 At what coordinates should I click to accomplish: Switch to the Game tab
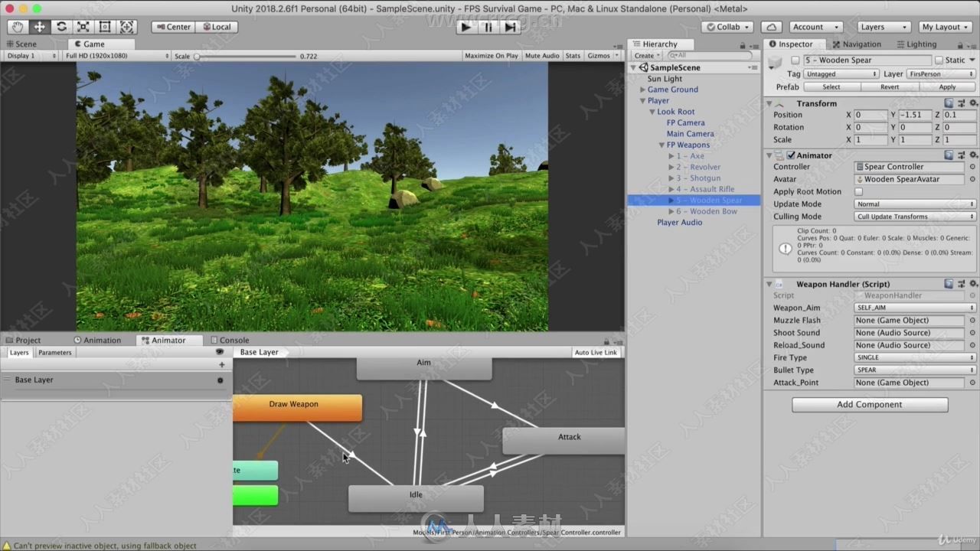click(90, 44)
